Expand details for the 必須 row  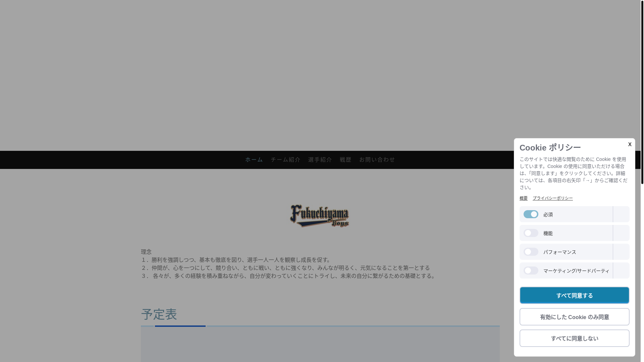(x=621, y=214)
